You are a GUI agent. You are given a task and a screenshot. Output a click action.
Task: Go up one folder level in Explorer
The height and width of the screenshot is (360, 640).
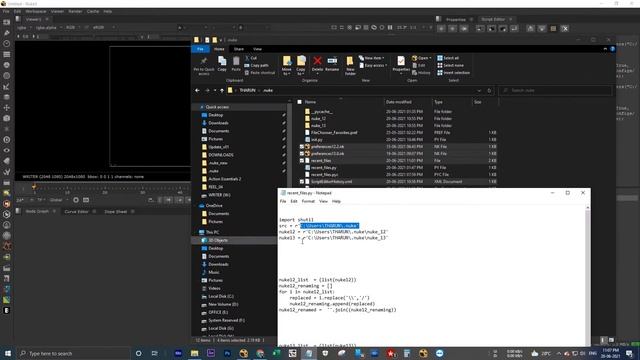pyautogui.click(x=222, y=90)
